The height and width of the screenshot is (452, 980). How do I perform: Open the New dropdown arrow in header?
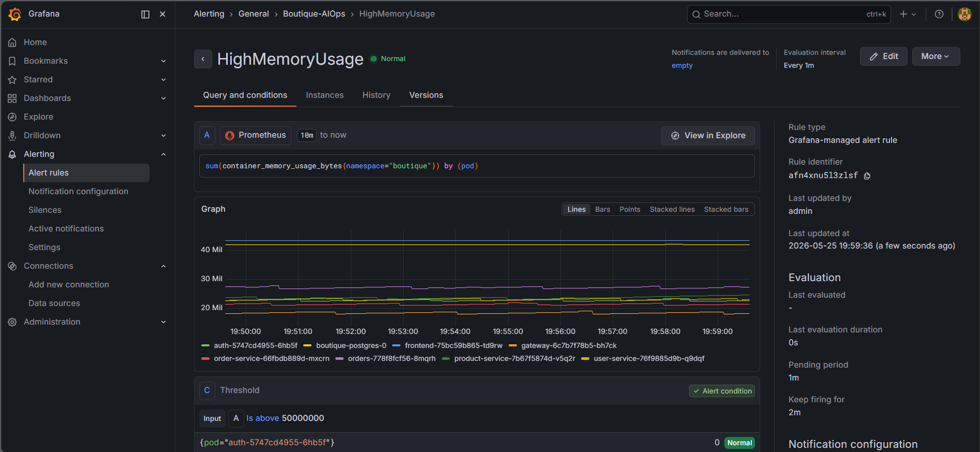click(x=914, y=14)
